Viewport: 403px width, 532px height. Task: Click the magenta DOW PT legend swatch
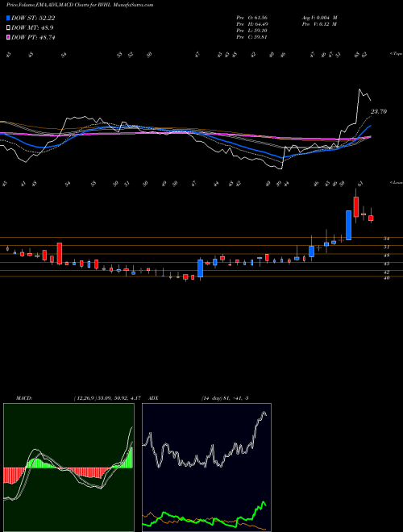click(x=8, y=37)
